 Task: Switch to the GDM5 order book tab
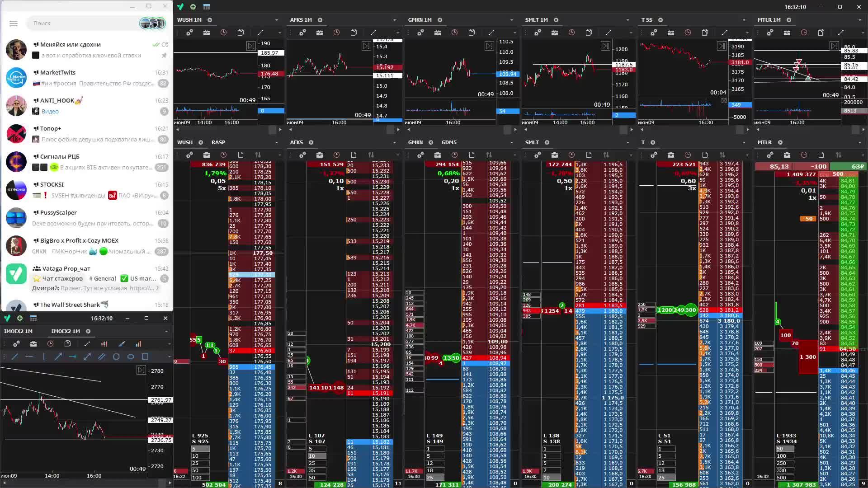click(x=449, y=142)
